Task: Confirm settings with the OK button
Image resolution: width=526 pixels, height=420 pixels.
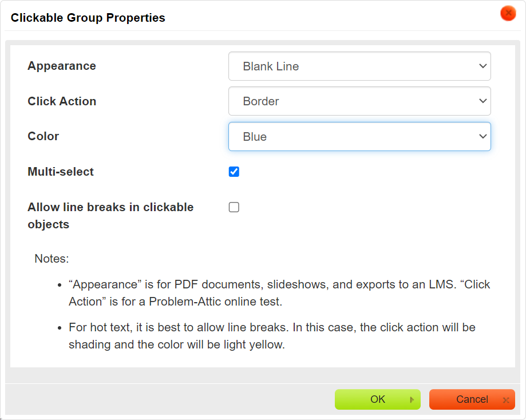Action: (377, 399)
